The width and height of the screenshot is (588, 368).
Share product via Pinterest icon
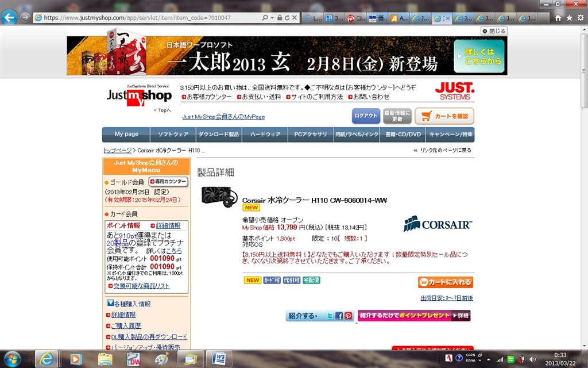(348, 316)
